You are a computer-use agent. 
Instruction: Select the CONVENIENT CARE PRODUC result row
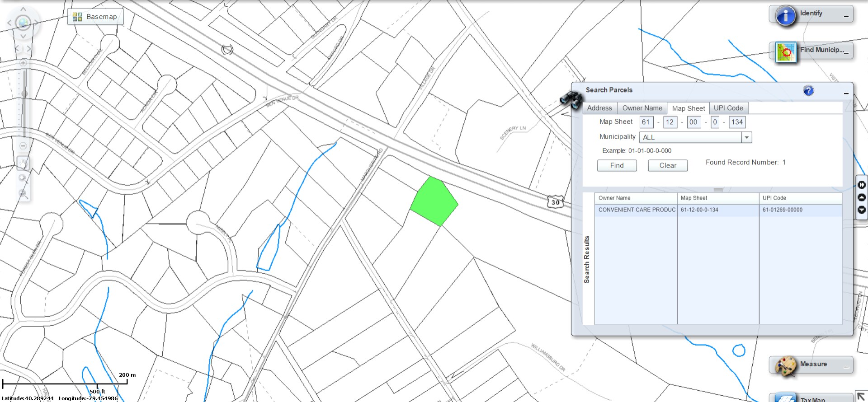click(x=636, y=210)
